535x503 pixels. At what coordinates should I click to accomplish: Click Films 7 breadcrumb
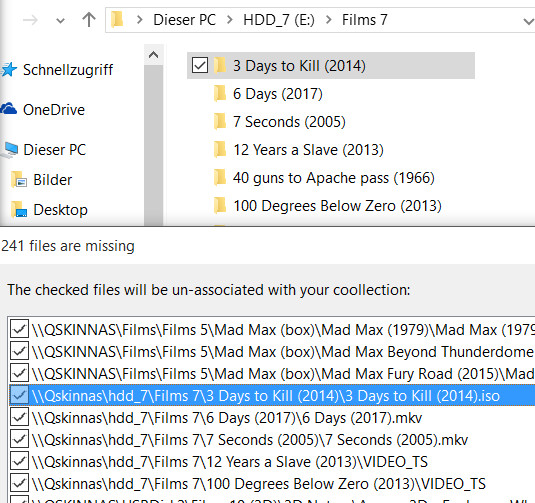365,20
